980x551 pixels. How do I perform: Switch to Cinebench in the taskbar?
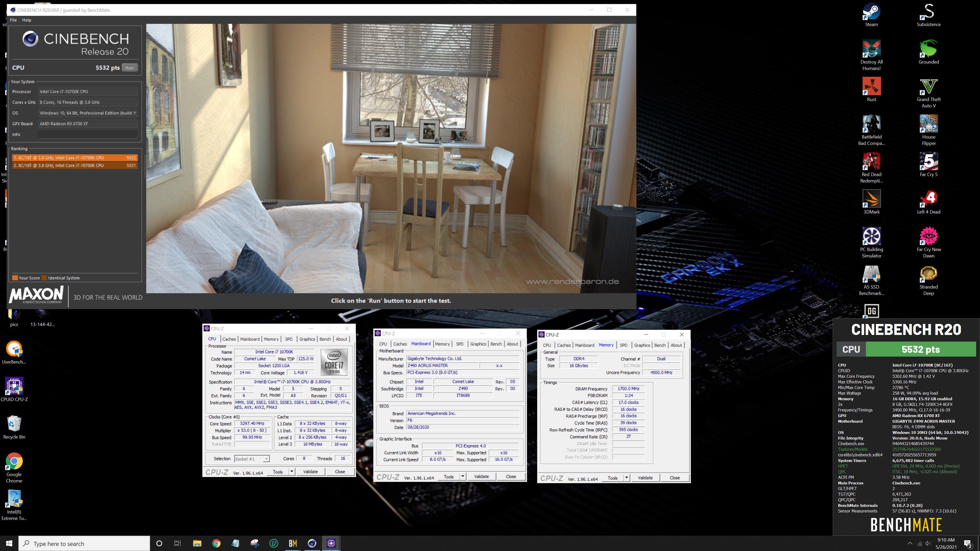click(312, 543)
